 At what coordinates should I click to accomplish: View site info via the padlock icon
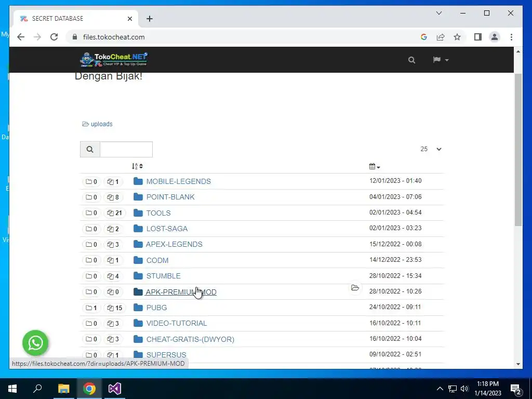(75, 37)
